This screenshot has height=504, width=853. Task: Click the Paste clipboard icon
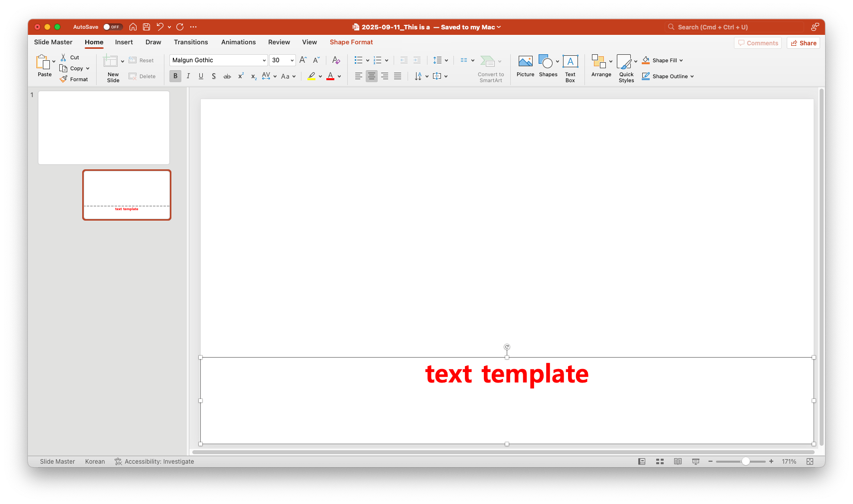coord(43,63)
